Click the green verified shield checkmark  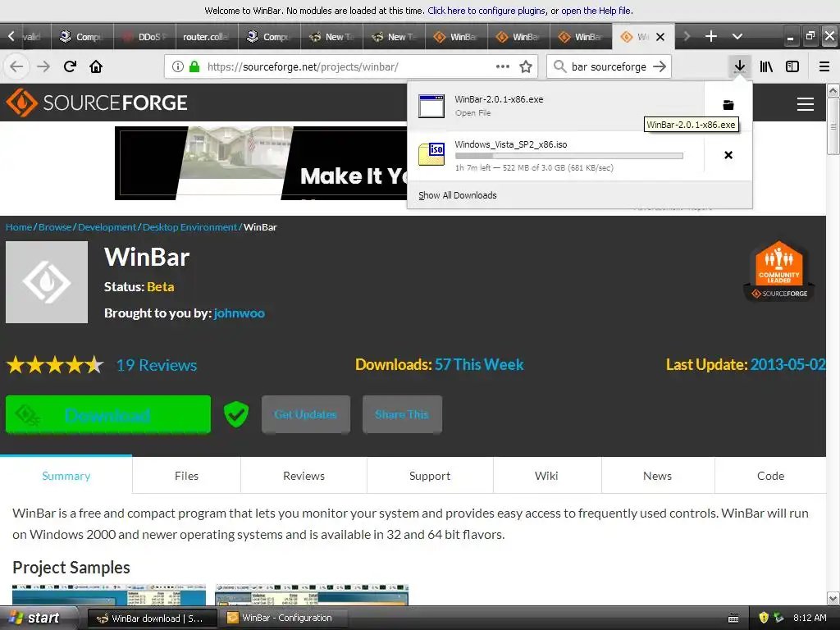(x=235, y=414)
